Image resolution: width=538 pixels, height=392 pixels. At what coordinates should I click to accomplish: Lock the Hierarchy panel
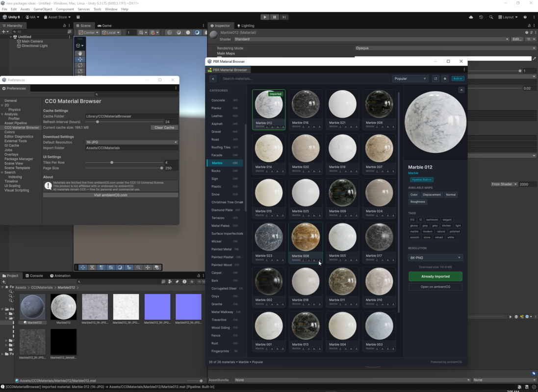point(64,25)
